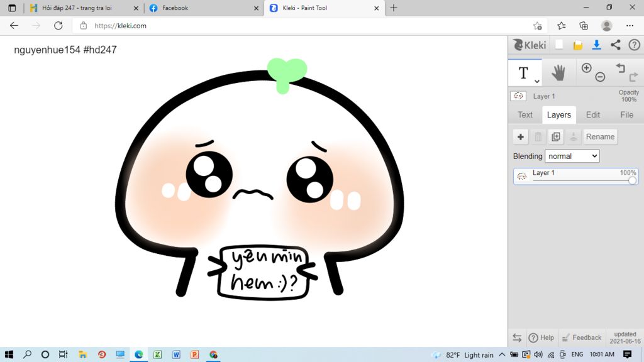Open a new browser tab

(x=394, y=8)
